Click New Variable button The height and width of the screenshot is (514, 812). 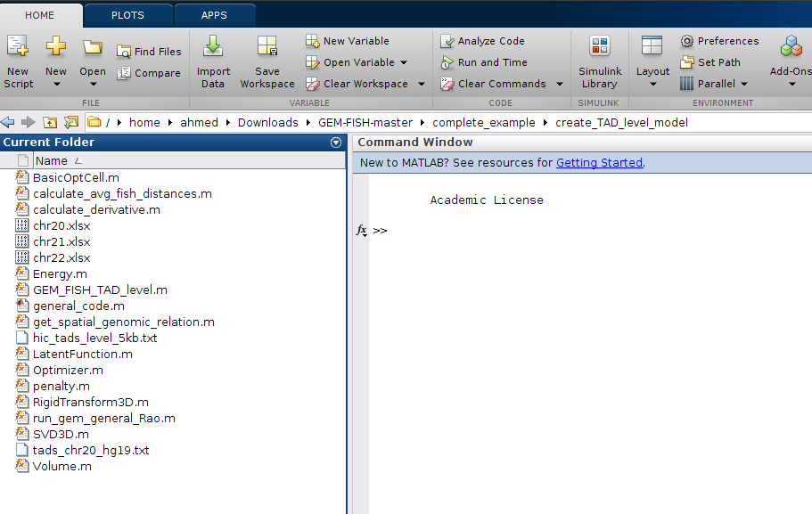pyautogui.click(x=348, y=40)
